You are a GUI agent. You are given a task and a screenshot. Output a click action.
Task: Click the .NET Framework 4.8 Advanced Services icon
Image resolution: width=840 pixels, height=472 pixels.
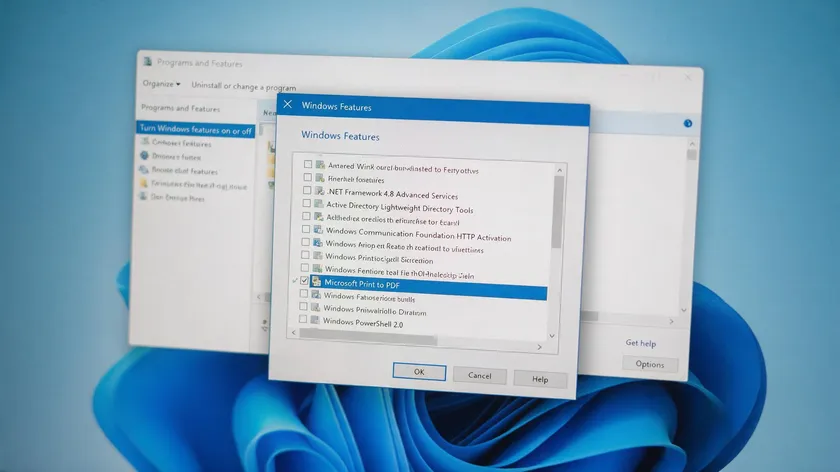[320, 191]
